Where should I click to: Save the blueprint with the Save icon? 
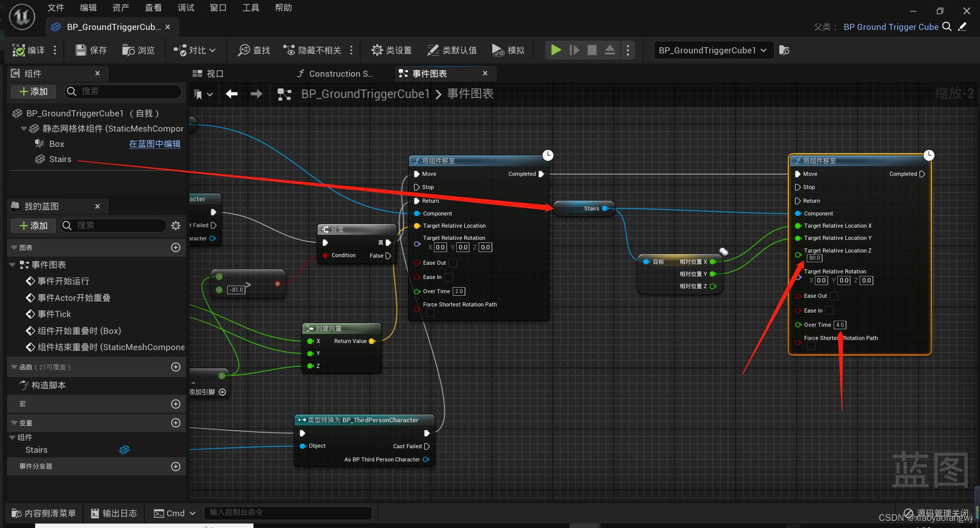[x=81, y=50]
